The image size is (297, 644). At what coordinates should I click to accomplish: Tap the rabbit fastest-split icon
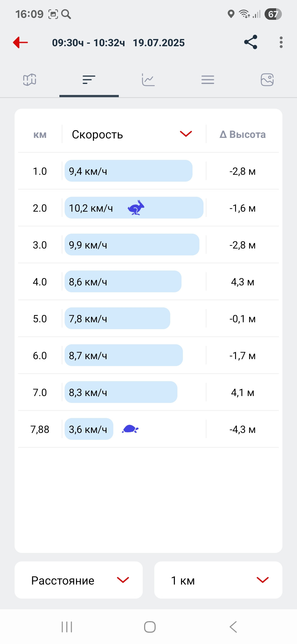[x=136, y=208]
